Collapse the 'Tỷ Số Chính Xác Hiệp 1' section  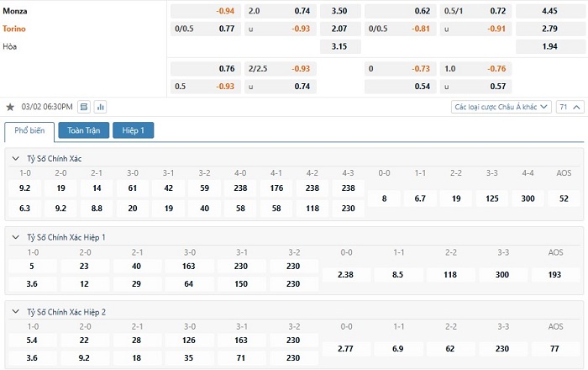click(16, 237)
